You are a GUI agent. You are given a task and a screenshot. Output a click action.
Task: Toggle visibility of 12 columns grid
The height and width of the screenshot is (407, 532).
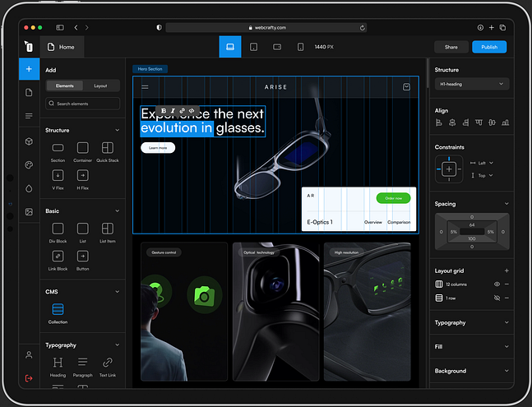click(497, 284)
